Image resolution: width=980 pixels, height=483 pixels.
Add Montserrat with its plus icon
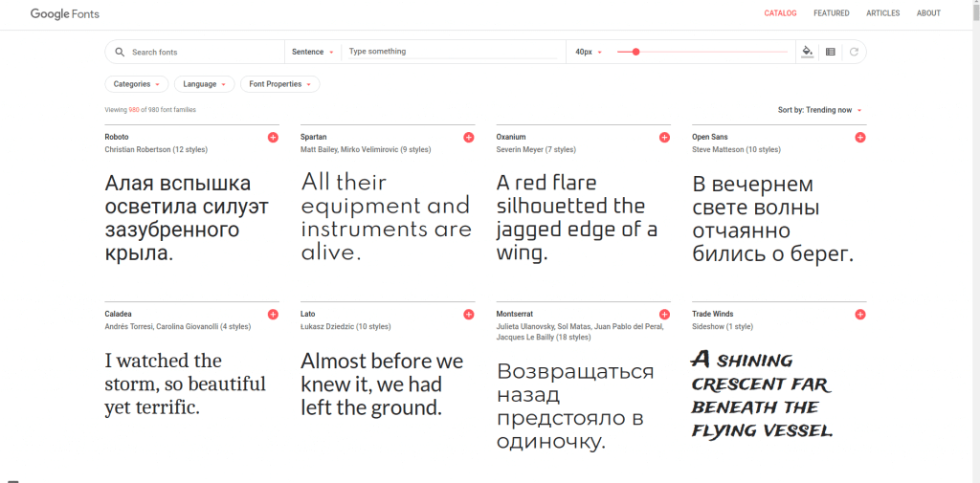coord(664,315)
